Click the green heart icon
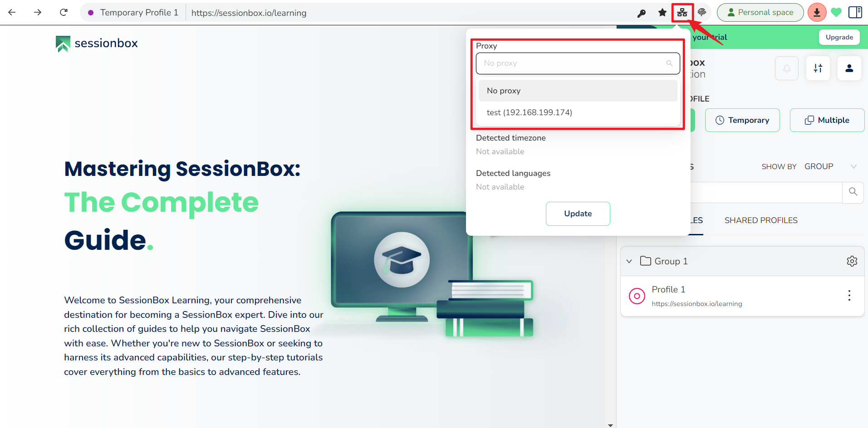The width and height of the screenshot is (868, 428). point(836,12)
